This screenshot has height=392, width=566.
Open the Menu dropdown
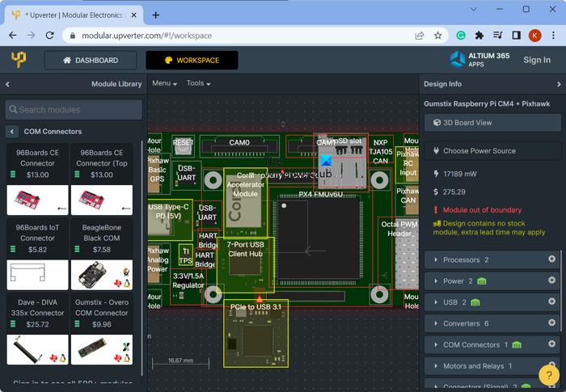(x=164, y=83)
